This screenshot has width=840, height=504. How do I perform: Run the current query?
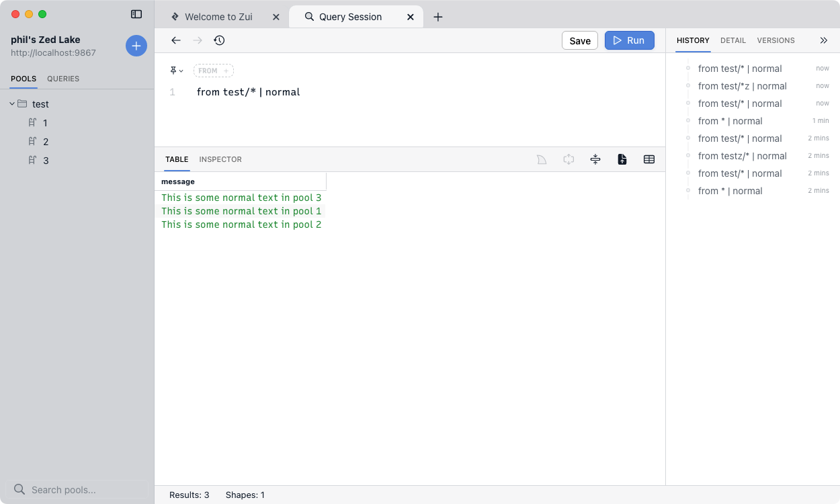629,40
